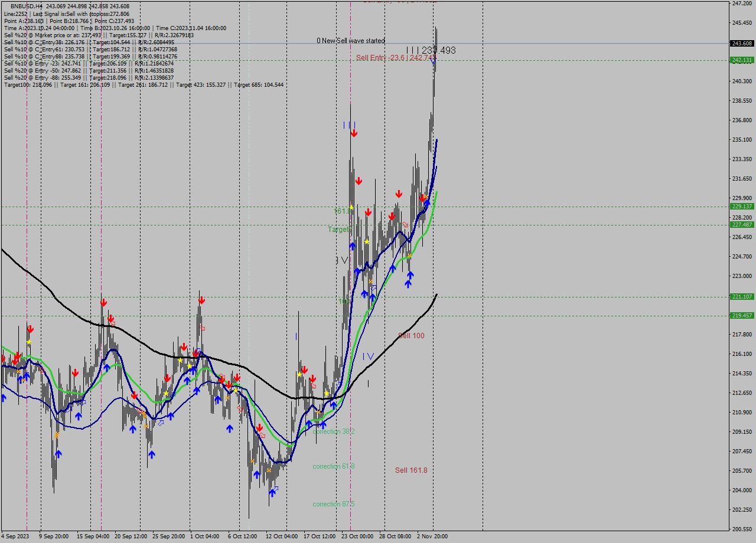Select the "0 New Sell wave started" annotation
The width and height of the screenshot is (756, 543).
click(348, 41)
